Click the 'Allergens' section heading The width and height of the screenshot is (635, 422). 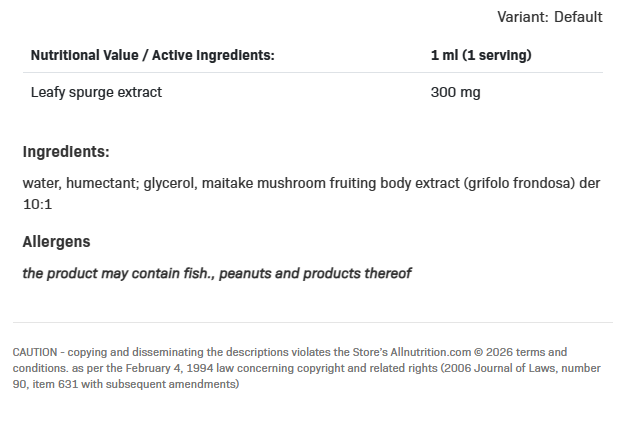56,242
